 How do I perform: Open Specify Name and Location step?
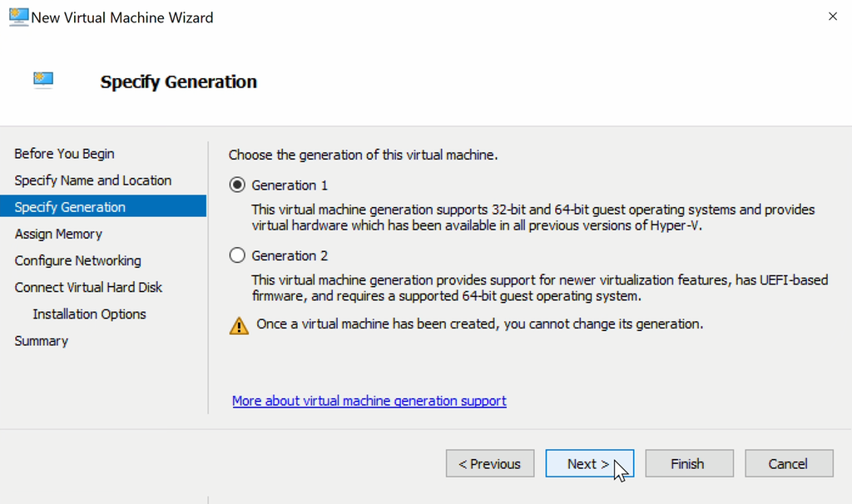coord(92,180)
